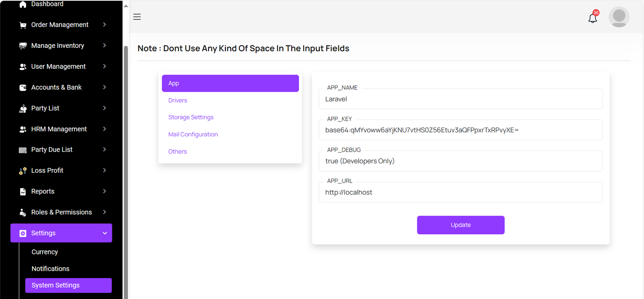This screenshot has width=644, height=299.
Task: Click the Manage Inventory truck icon
Action: (x=23, y=46)
